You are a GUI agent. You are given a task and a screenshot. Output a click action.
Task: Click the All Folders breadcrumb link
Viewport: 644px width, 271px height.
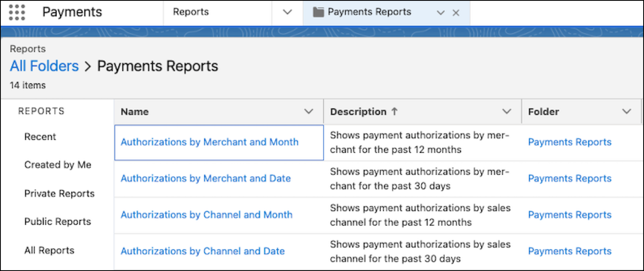pos(44,66)
